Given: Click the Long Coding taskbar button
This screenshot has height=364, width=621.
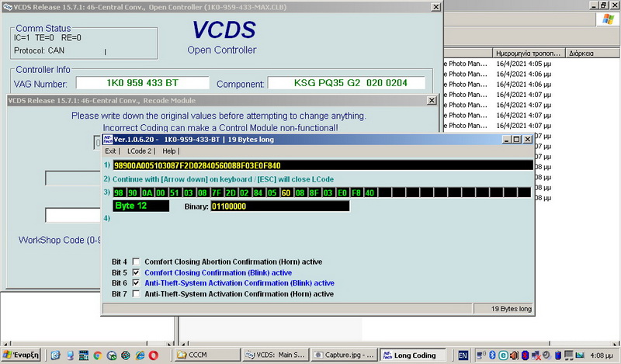Looking at the screenshot, I should pos(413,355).
